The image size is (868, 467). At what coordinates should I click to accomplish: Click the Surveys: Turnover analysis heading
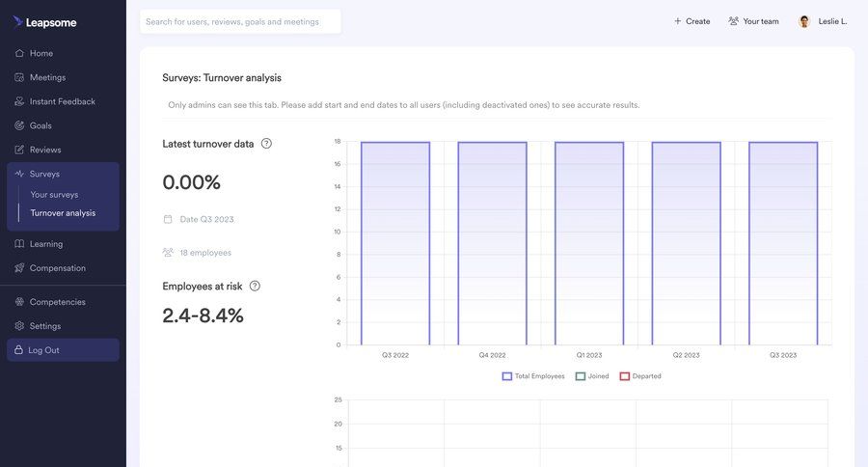pos(222,78)
